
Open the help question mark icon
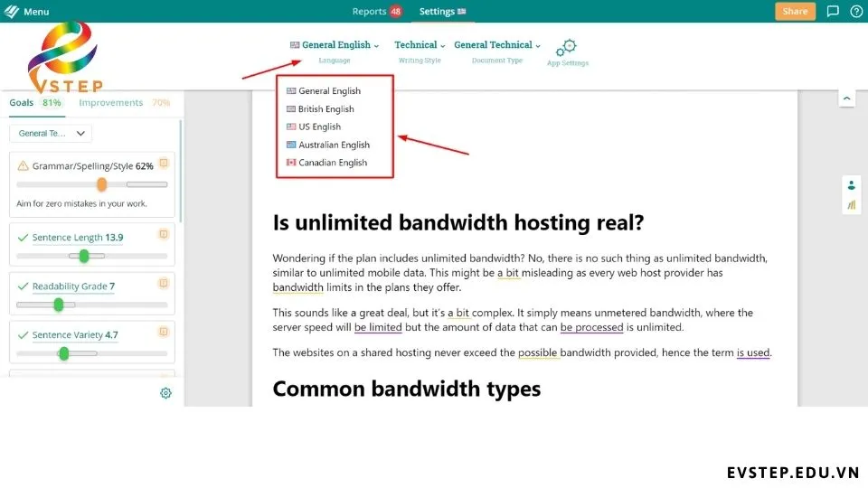click(856, 11)
